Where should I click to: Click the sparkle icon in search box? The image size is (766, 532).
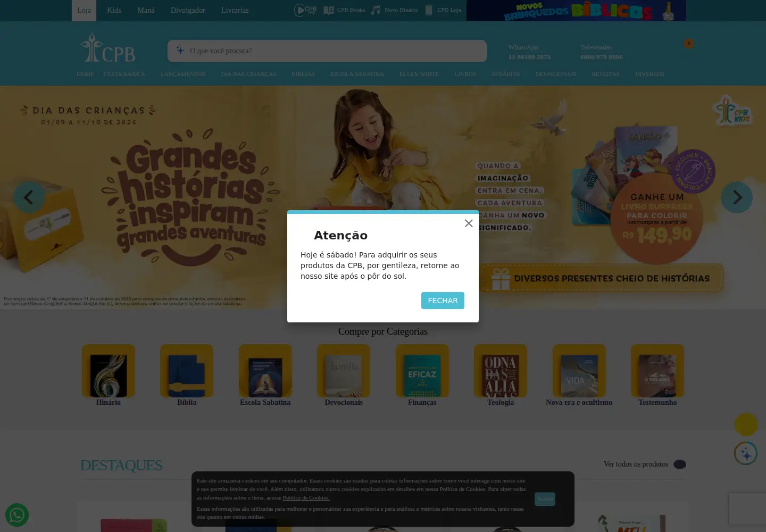point(180,49)
